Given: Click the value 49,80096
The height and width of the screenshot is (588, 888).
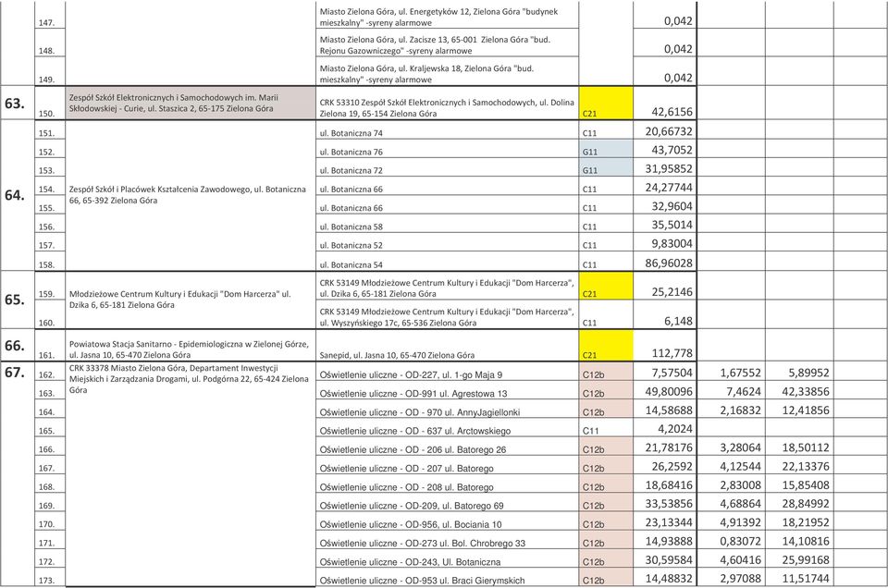Looking at the screenshot, I should coord(669,392).
